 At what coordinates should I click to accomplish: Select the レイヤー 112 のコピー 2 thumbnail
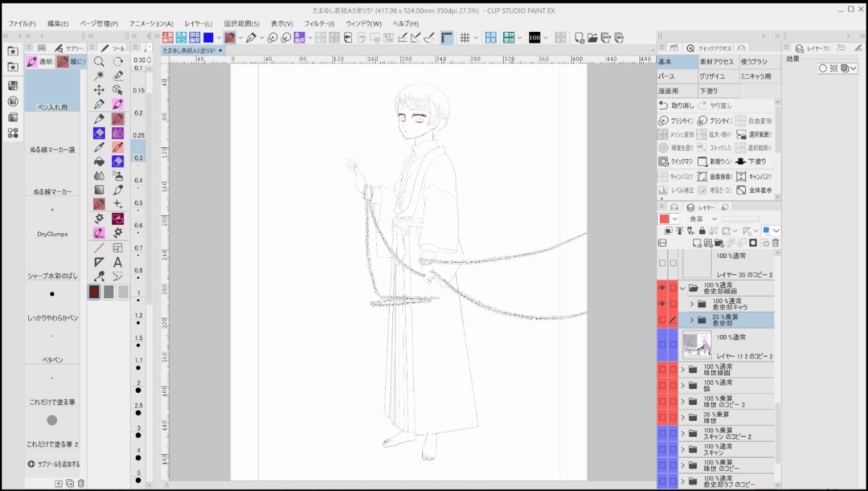(x=696, y=345)
